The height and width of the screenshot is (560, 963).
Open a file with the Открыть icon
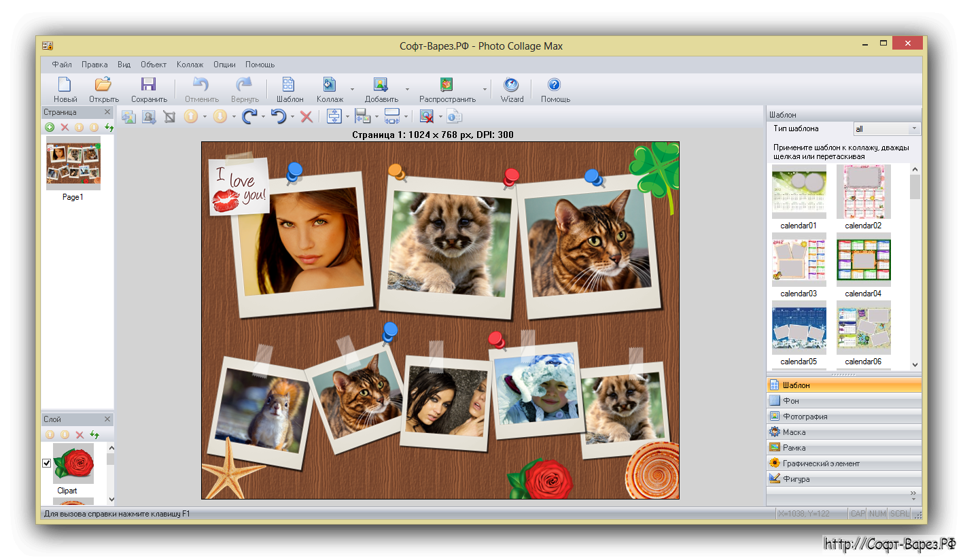coord(103,84)
